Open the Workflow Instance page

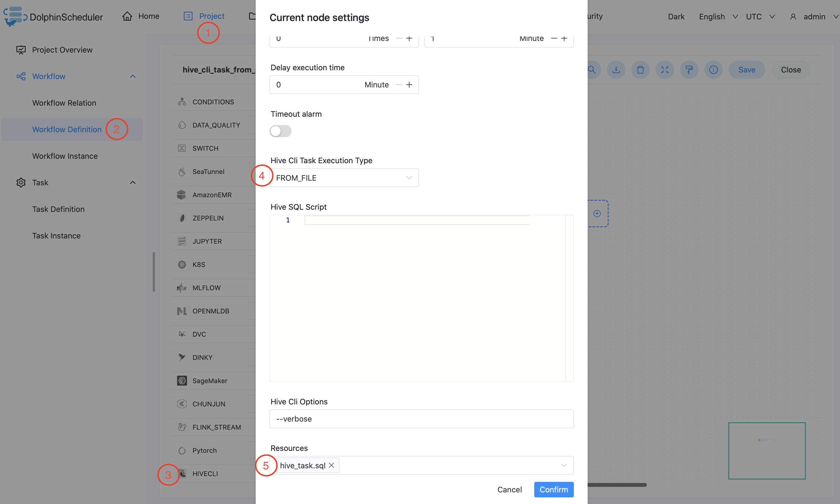pos(65,156)
